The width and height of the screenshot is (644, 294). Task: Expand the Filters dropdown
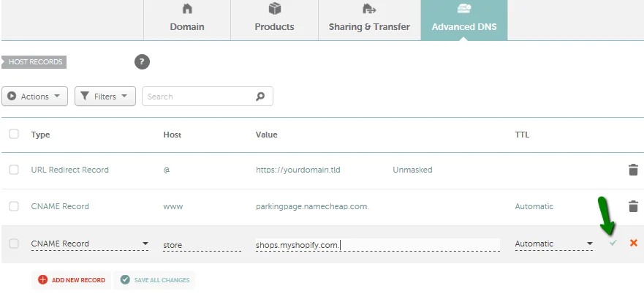[105, 97]
